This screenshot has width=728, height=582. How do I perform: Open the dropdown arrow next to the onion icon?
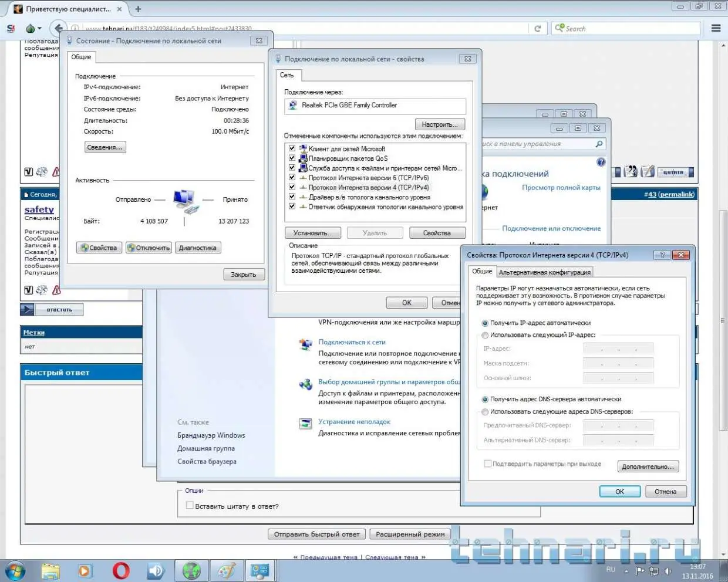click(x=39, y=28)
